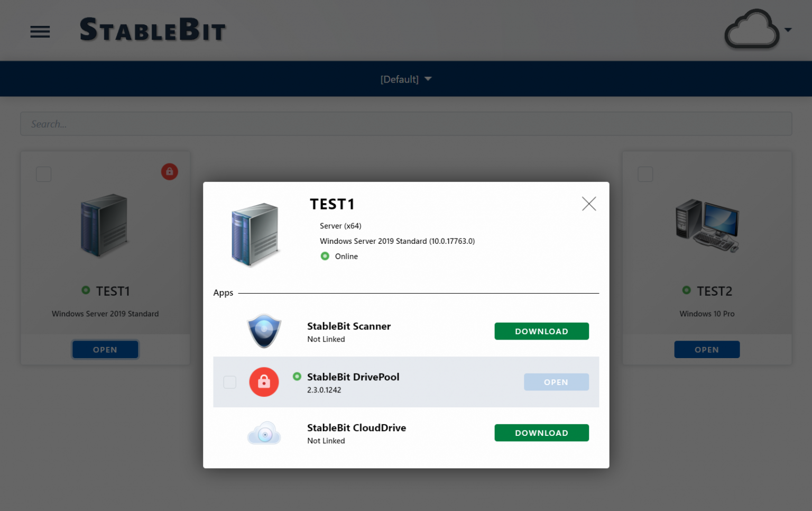
Task: Expand the account dropdown arrow beside the cloud
Action: click(788, 30)
